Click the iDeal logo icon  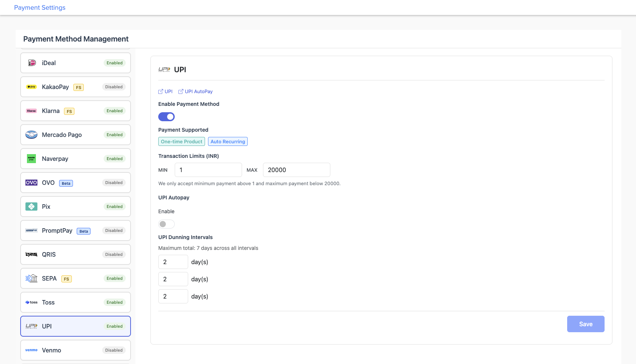tap(32, 63)
